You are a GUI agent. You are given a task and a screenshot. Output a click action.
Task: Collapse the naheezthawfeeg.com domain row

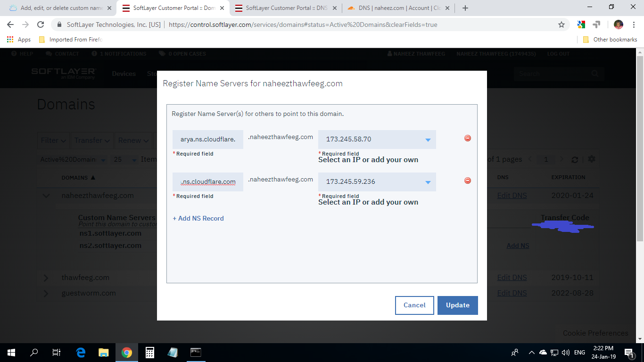[46, 196]
